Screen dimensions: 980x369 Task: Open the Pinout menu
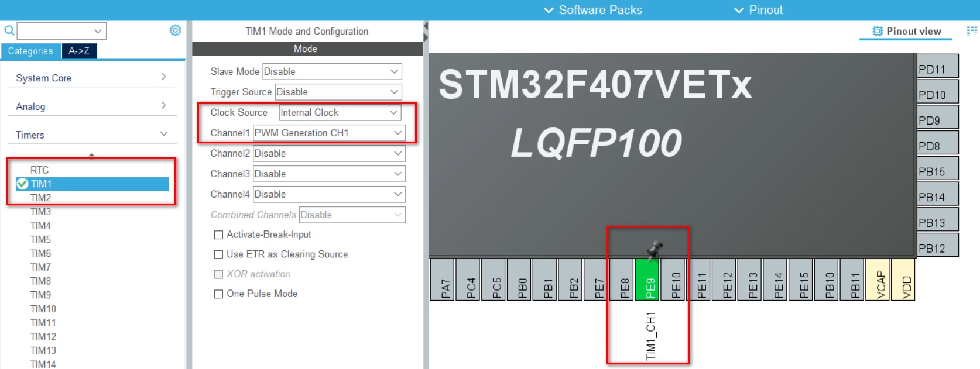(758, 10)
